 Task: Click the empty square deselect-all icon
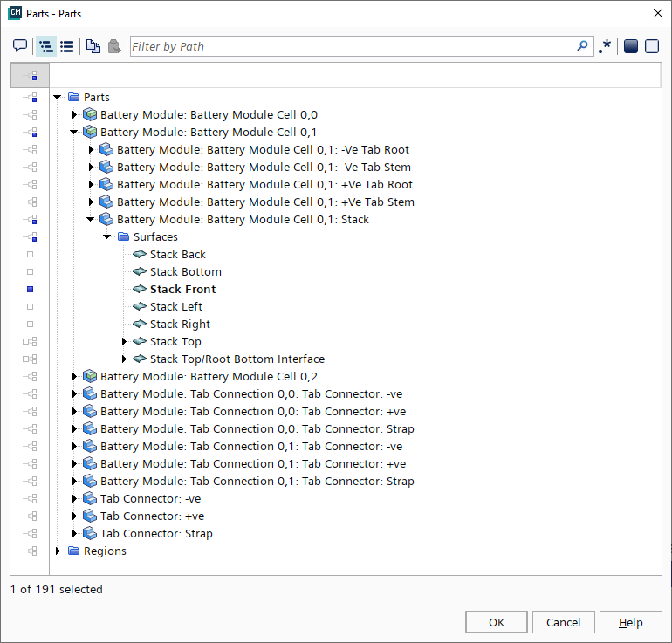pos(651,46)
